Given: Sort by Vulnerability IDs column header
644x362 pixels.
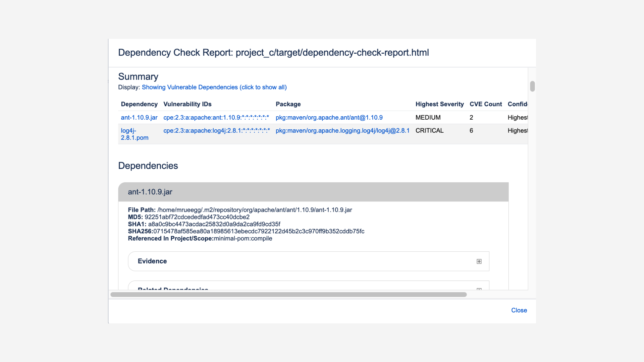Looking at the screenshot, I should tap(187, 104).
